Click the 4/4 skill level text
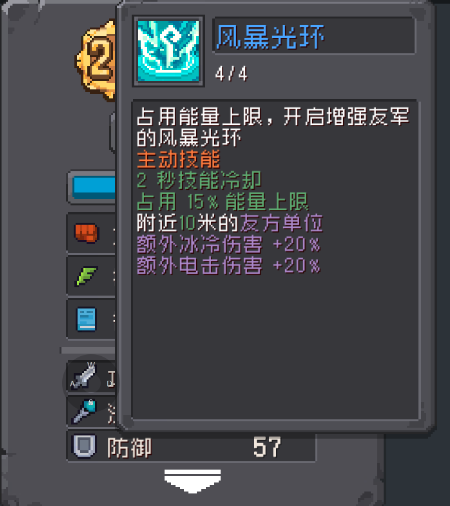Screen dimensions: 450x506 [x=231, y=74]
